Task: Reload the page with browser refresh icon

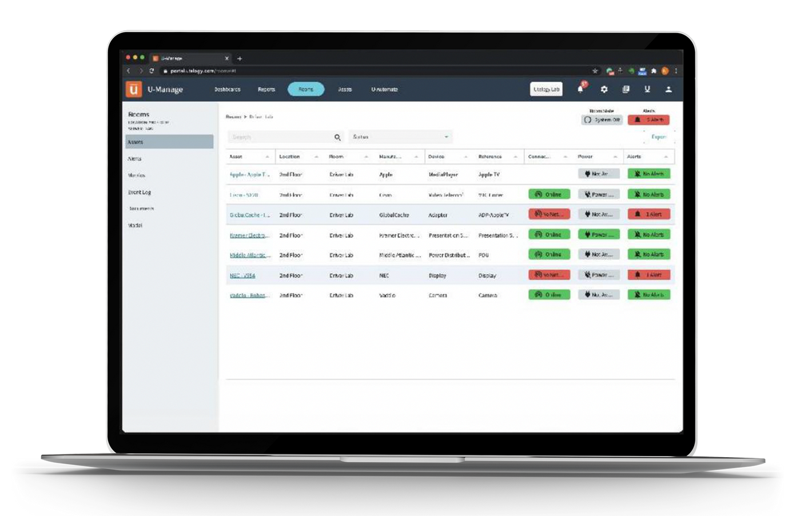Action: pyautogui.click(x=152, y=71)
